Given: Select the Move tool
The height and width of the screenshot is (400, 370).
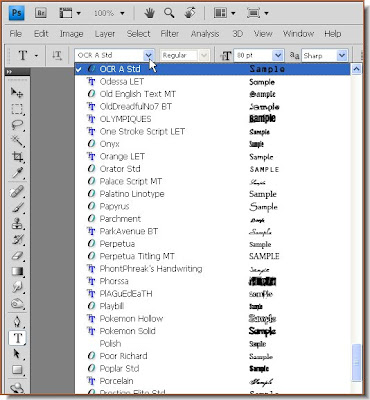Looking at the screenshot, I should click(17, 92).
